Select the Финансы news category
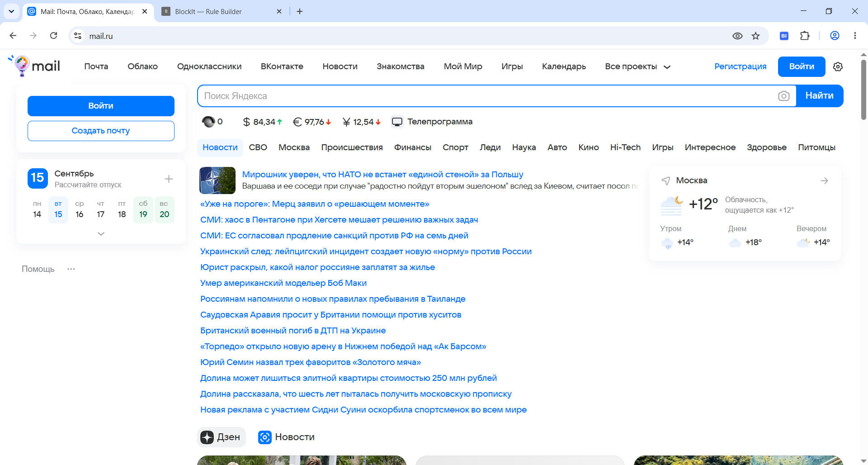This screenshot has width=868, height=465. tap(412, 147)
